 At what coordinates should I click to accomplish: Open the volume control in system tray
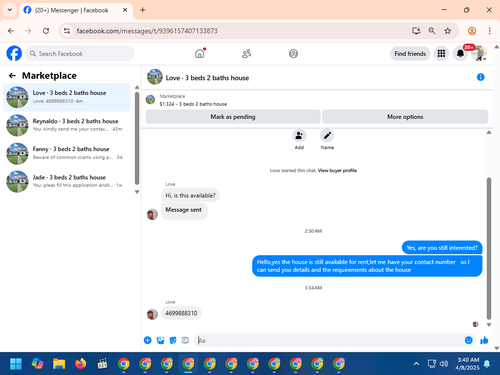click(x=444, y=364)
